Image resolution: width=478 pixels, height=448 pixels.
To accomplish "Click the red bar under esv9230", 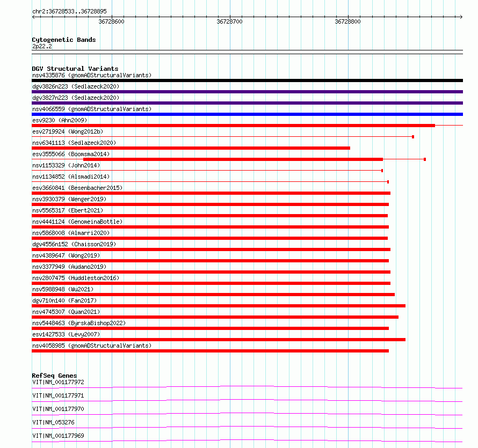I will click(x=233, y=126).
